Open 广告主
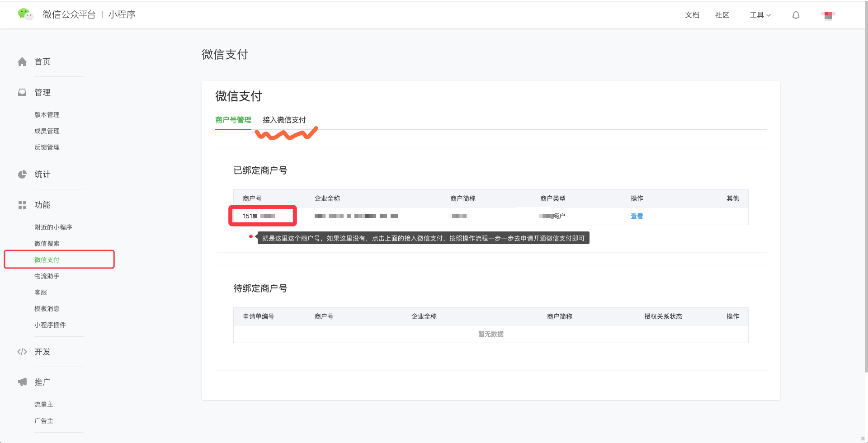Viewport: 868px width, 443px height. (44, 421)
